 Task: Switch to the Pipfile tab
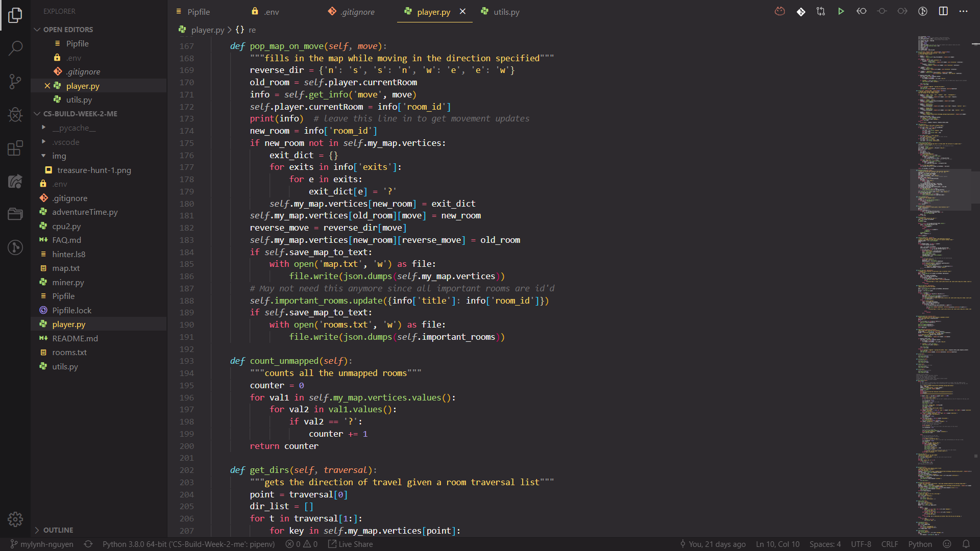tap(198, 12)
